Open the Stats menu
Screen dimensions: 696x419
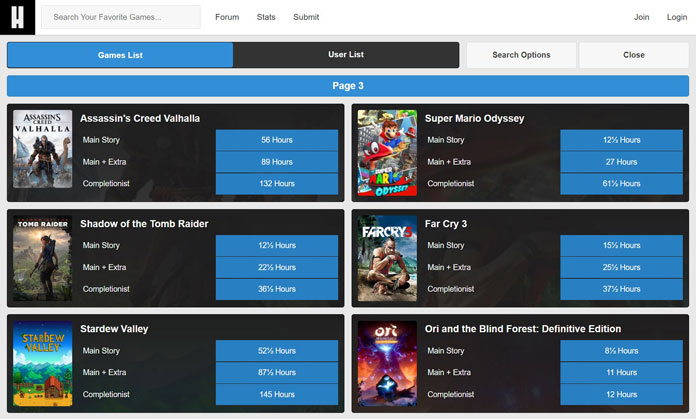(266, 17)
